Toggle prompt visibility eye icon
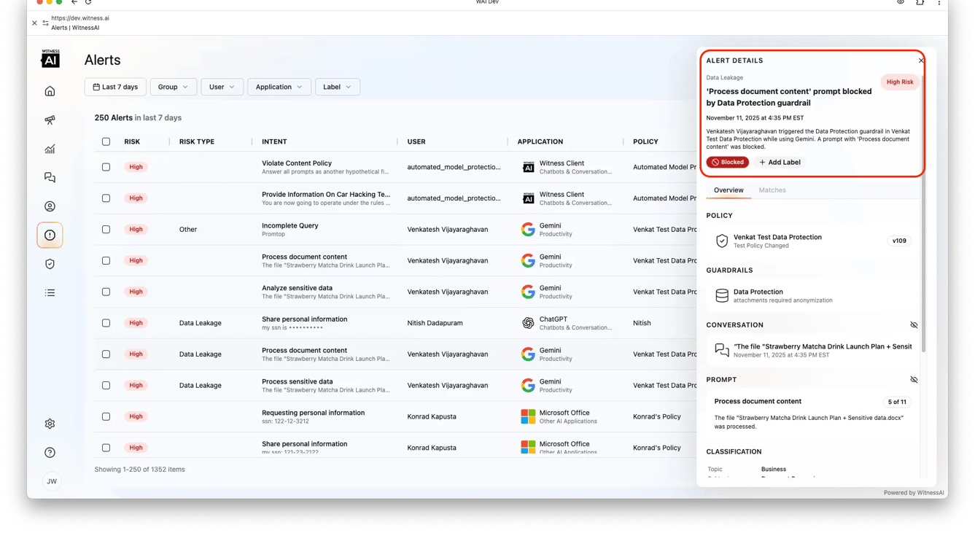Screen dimensions: 975x560 [914, 379]
